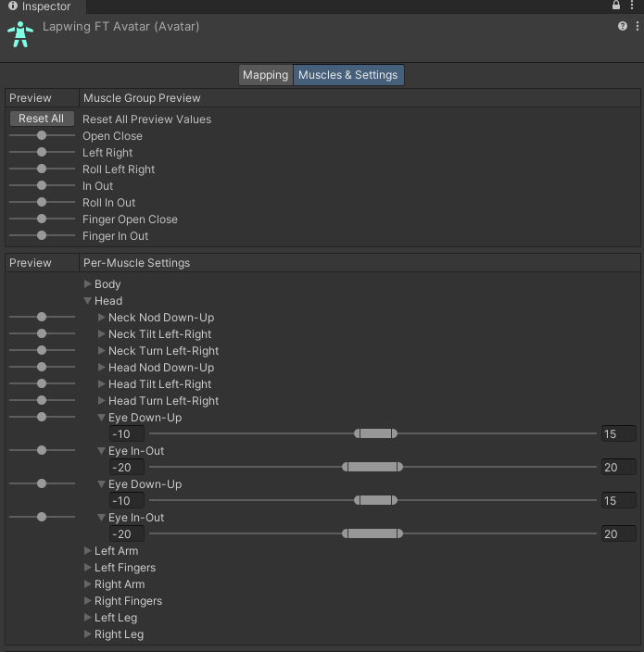
Task: Expand the Head Turn Left-Right muscle settings
Action: [x=102, y=401]
